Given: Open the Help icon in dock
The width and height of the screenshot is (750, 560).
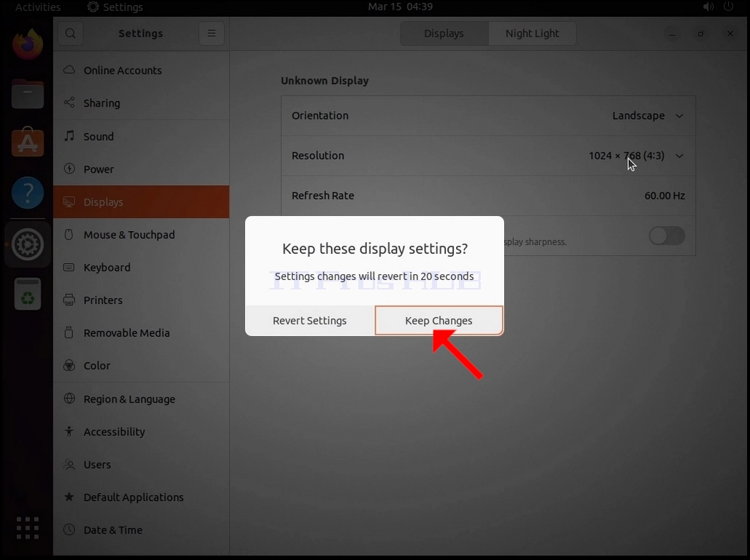Looking at the screenshot, I should coord(27,192).
